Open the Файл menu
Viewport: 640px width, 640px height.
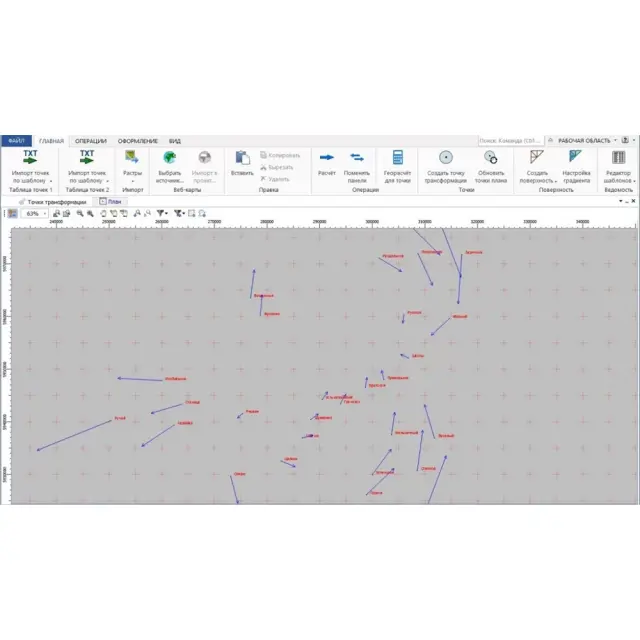[x=16, y=141]
